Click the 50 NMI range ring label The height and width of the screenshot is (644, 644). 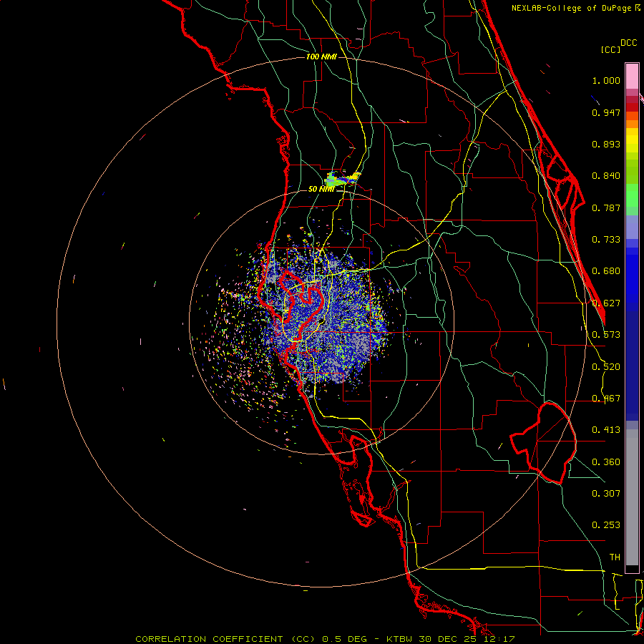(321, 189)
